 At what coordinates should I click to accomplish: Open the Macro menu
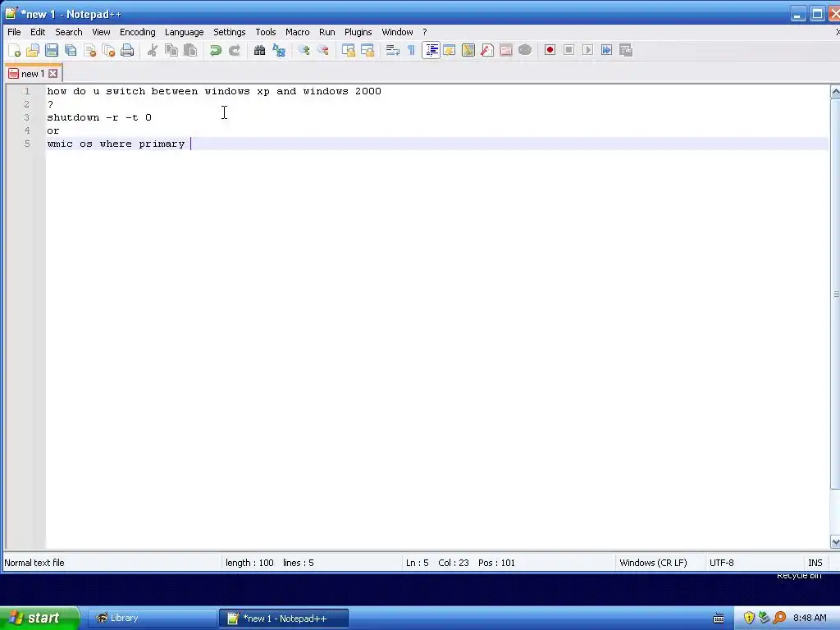click(x=297, y=32)
